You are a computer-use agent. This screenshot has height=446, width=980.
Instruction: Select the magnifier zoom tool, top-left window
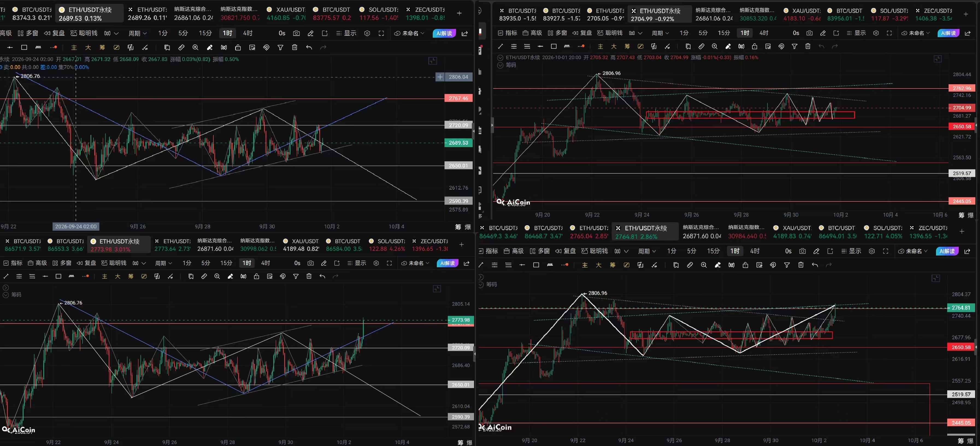[x=196, y=47]
